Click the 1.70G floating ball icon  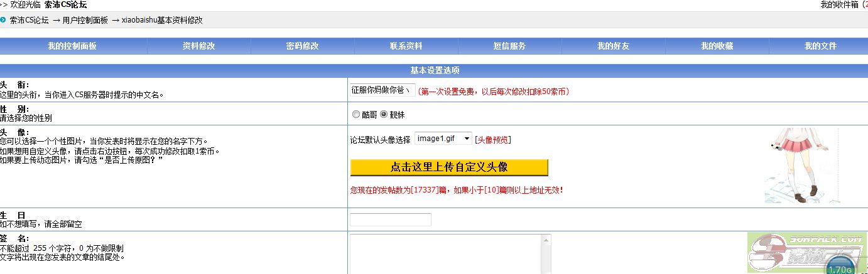coord(840,266)
